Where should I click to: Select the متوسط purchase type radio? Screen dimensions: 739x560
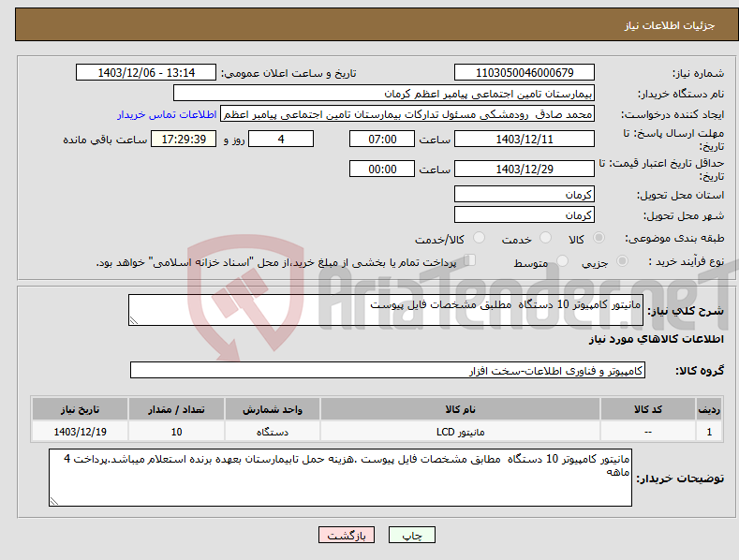562,260
